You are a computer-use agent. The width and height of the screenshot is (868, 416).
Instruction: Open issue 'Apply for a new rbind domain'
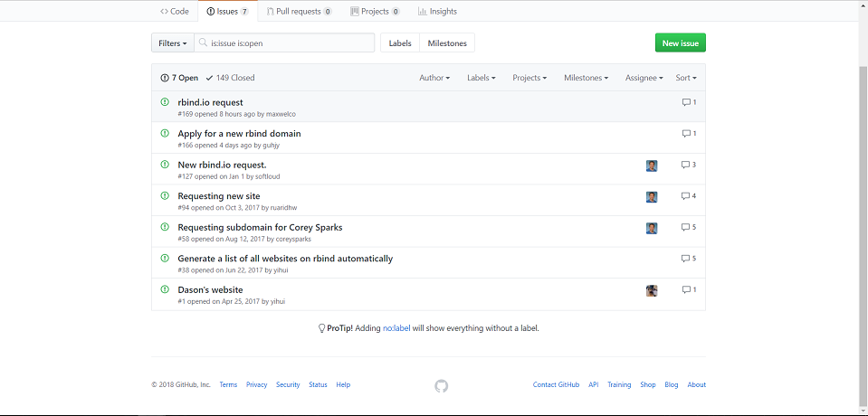[239, 133]
